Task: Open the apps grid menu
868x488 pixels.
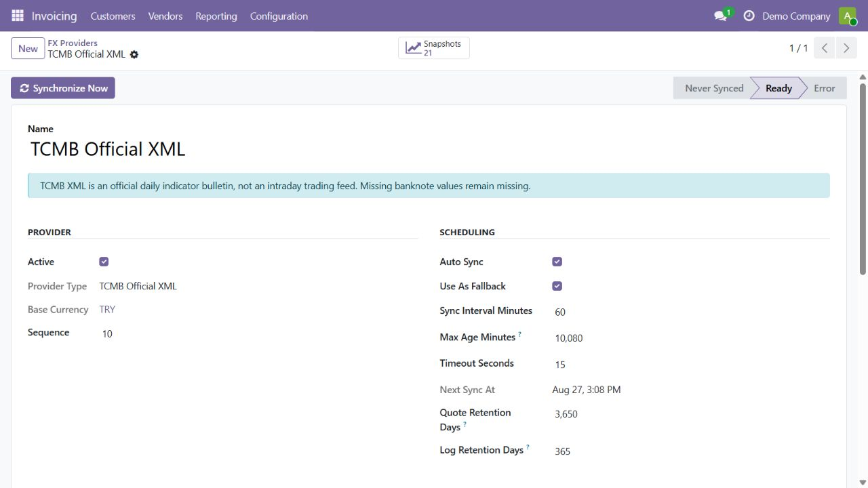Action: (x=18, y=16)
